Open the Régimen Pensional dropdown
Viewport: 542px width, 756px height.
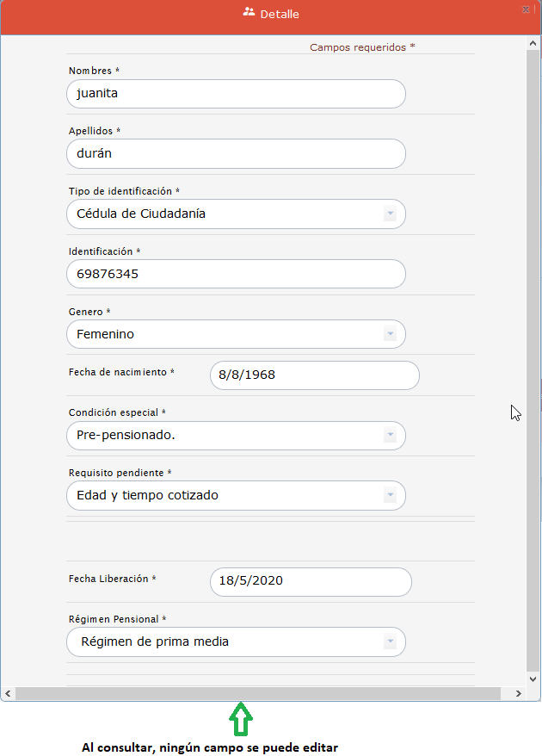(x=390, y=641)
